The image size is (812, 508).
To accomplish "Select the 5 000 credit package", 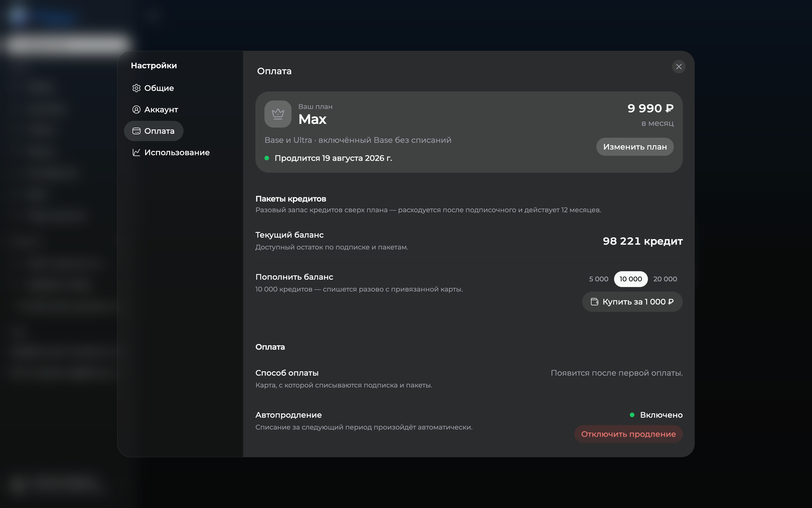I will 599,279.
